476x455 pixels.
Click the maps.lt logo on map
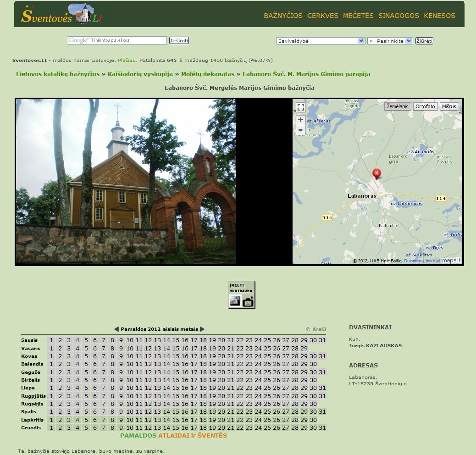point(451,261)
